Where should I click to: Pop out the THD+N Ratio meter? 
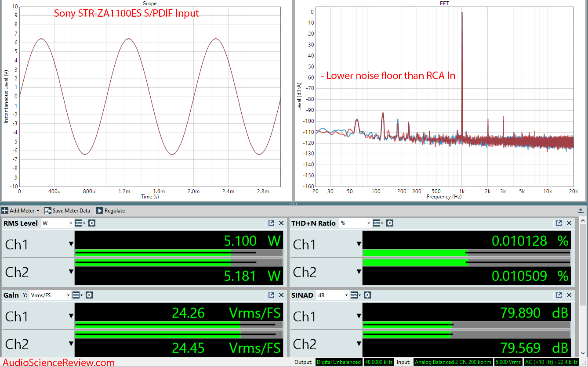pyautogui.click(x=559, y=223)
